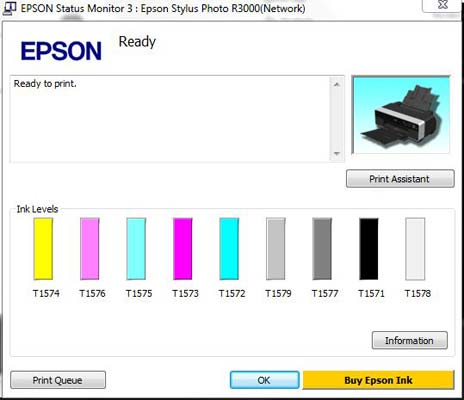The height and width of the screenshot is (400, 464).
Task: Select the light gray T1579 ink bar
Action: pos(276,249)
